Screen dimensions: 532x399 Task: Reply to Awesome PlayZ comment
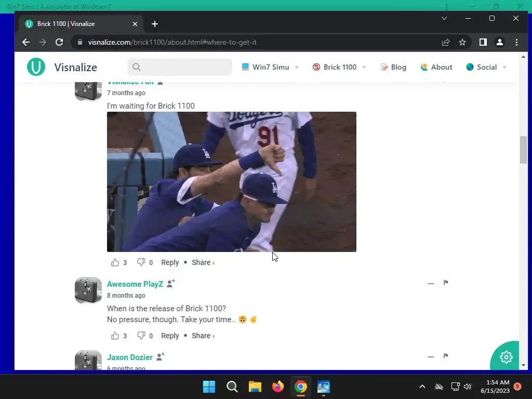170,336
